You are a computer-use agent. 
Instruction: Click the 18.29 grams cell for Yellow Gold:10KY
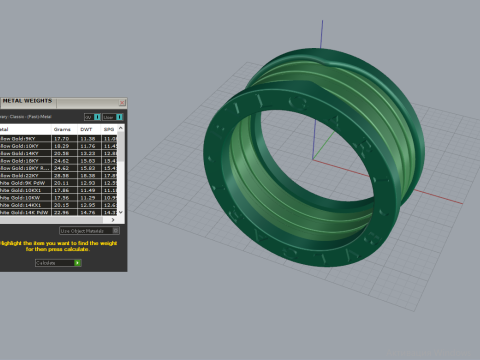[x=64, y=146]
